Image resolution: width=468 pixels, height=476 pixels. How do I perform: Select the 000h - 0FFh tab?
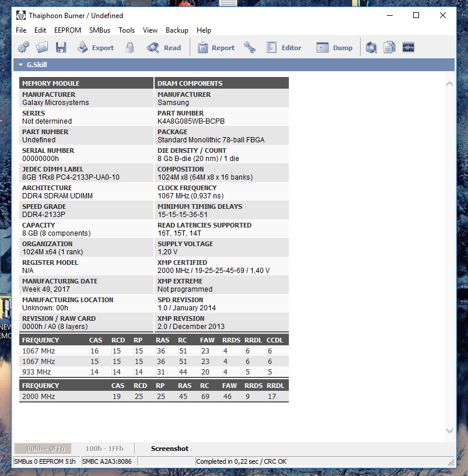pyautogui.click(x=43, y=449)
